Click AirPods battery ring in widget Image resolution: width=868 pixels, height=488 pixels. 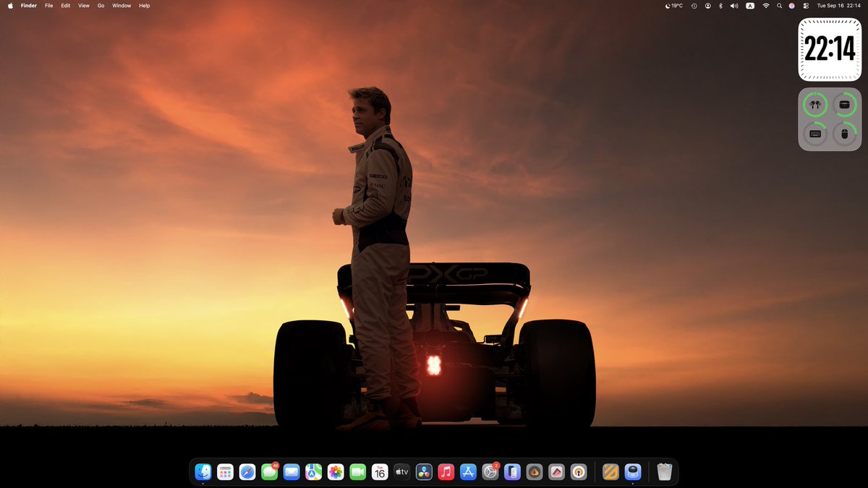click(x=815, y=105)
